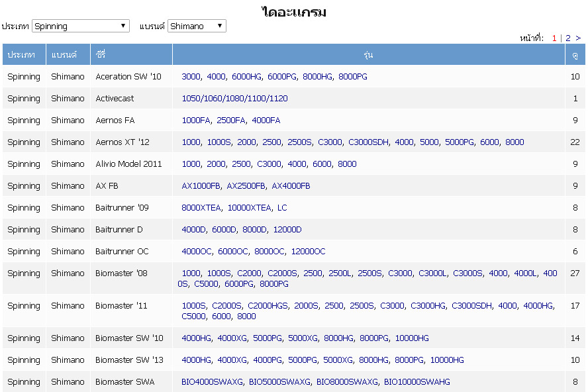Click page 1 in the pagination
Image resolution: width=588 pixels, height=392 pixels.
point(554,38)
